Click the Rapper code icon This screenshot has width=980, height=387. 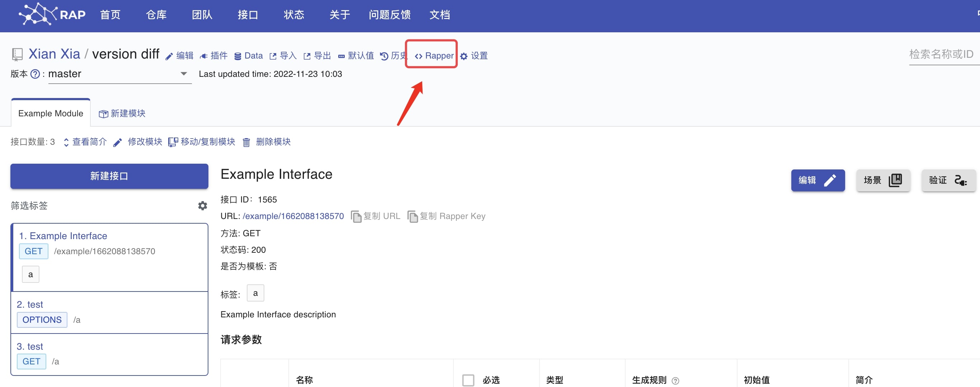(419, 56)
